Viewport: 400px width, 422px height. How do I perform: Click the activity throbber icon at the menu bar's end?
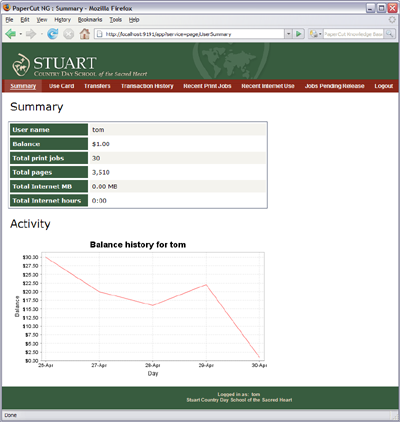coord(392,20)
